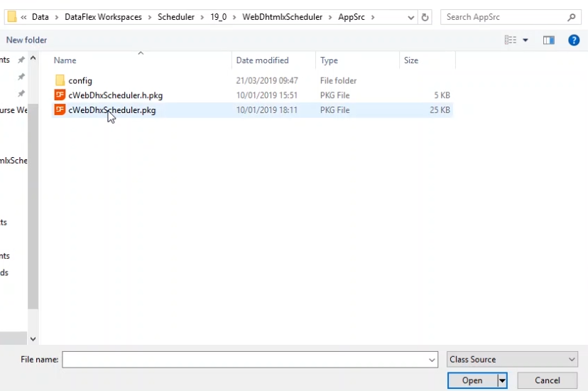
Task: Toggle the preview pane icon
Action: point(548,41)
